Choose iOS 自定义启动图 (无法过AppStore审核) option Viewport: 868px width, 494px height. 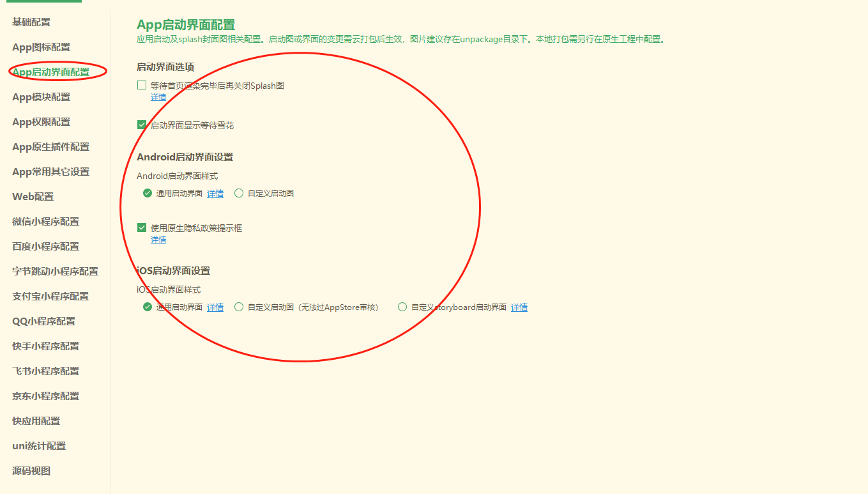(x=239, y=307)
